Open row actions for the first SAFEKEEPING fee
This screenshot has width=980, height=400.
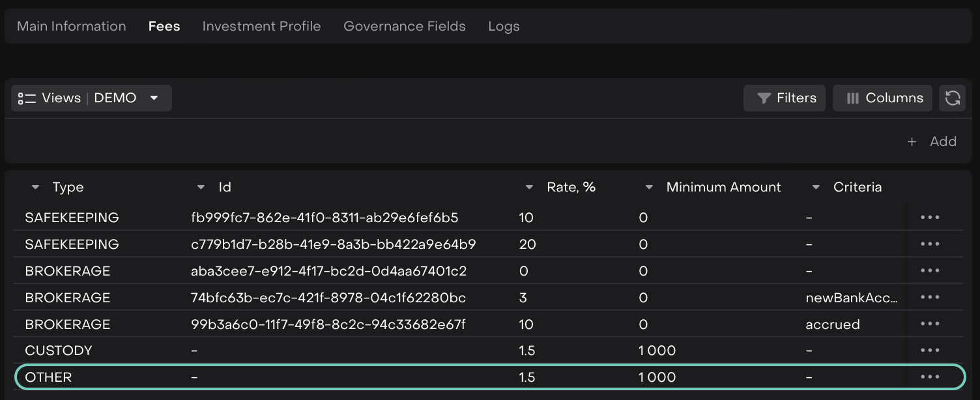coord(930,218)
